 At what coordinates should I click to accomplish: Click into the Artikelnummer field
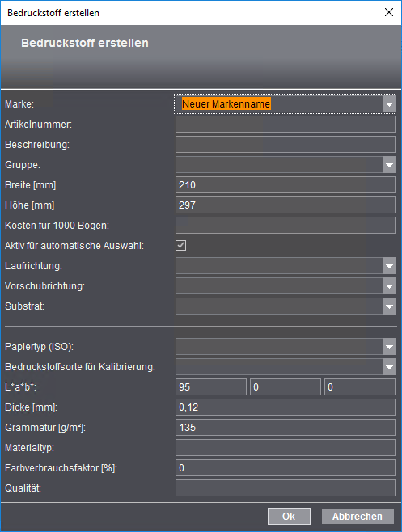pos(286,125)
